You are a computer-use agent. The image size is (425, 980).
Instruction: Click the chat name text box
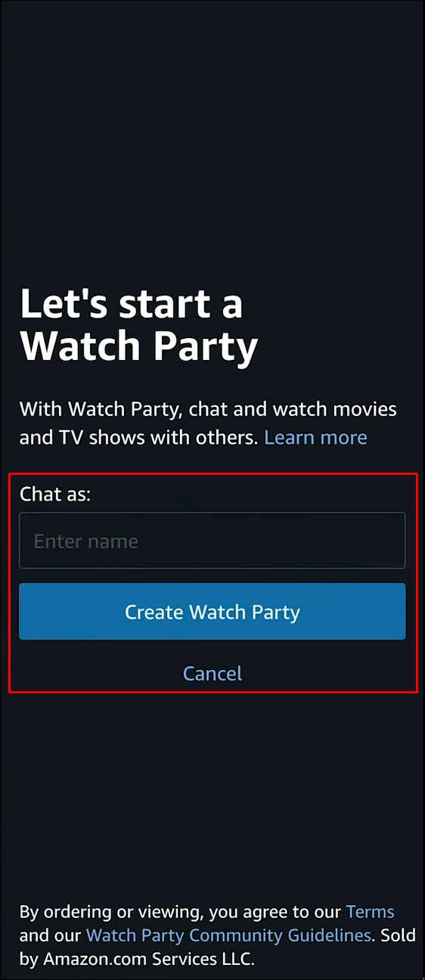pos(212,541)
